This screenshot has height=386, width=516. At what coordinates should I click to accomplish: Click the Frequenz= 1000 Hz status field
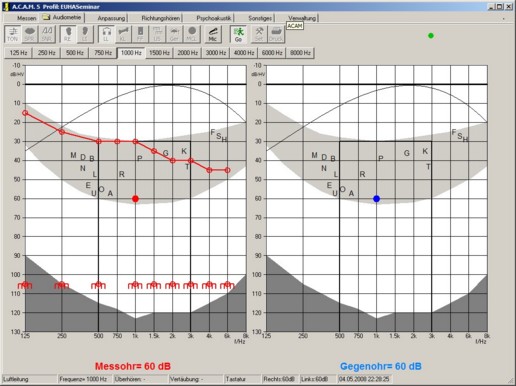[85, 379]
